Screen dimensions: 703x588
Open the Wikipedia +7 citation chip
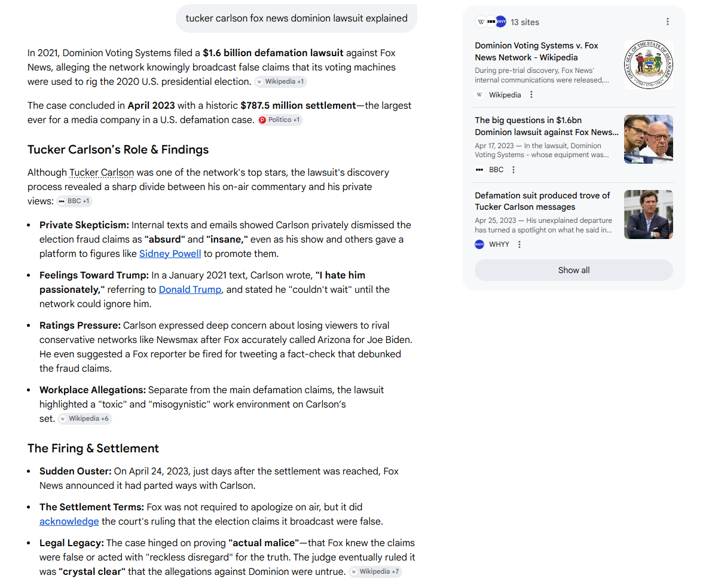click(x=375, y=572)
